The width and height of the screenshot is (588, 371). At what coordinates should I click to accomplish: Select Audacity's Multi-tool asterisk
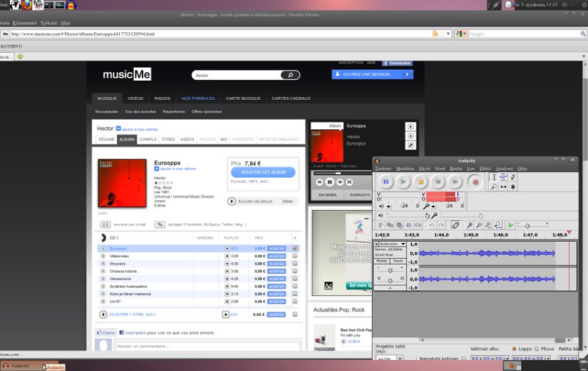[x=512, y=187]
